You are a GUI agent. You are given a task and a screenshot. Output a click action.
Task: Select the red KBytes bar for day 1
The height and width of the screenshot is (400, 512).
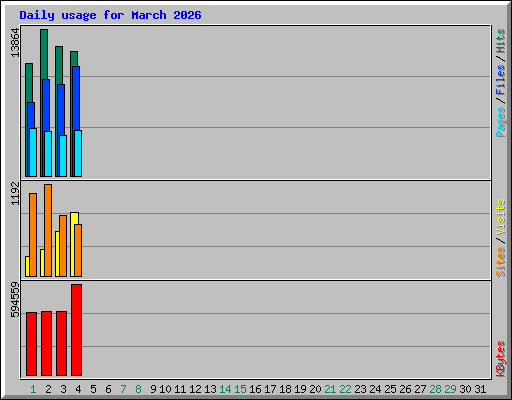tap(31, 344)
